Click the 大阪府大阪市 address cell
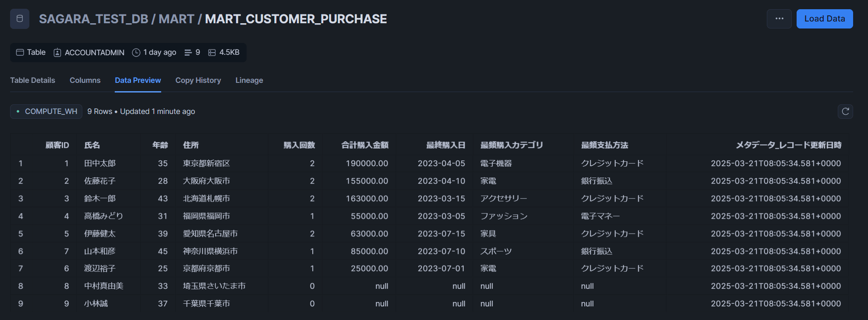The width and height of the screenshot is (868, 320). click(x=206, y=181)
